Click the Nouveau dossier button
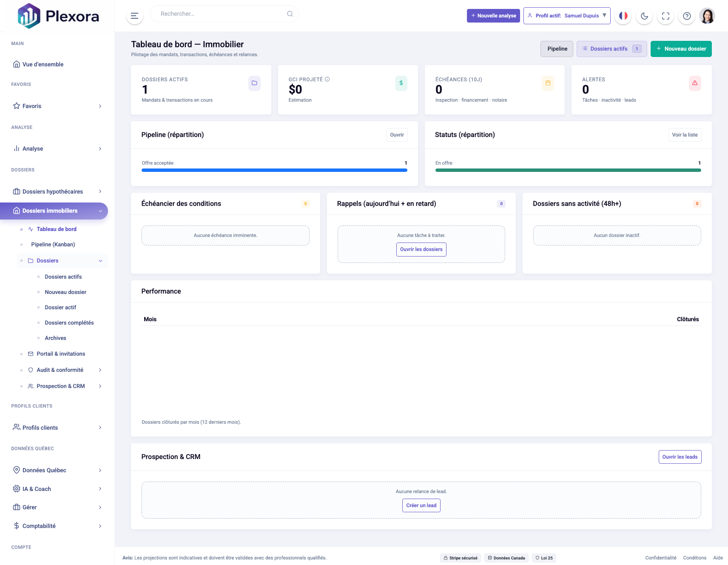Viewport: 728px width, 565px height. click(681, 49)
